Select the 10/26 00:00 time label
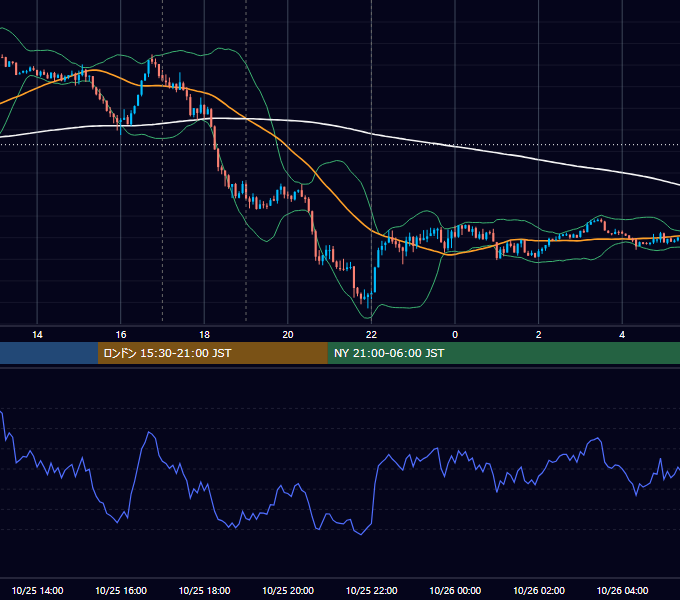 tap(455, 590)
